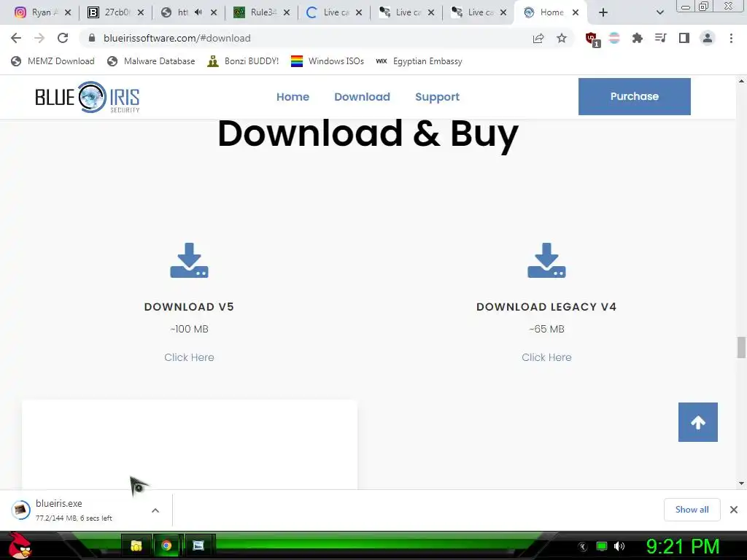Open the MEMZ Download bookmark

coord(53,61)
